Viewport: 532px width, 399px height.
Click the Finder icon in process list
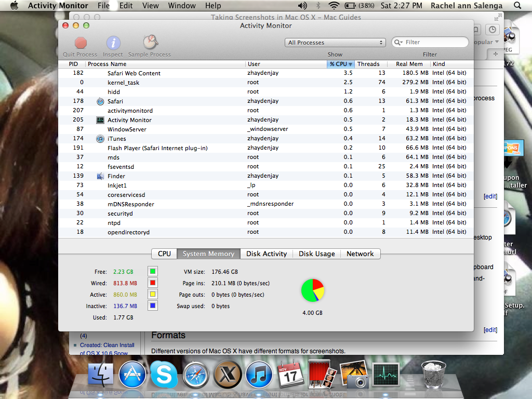[x=100, y=176]
